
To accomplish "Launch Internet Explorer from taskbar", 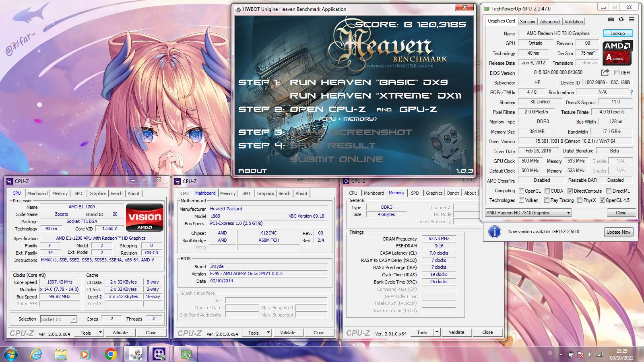I will (x=36, y=354).
